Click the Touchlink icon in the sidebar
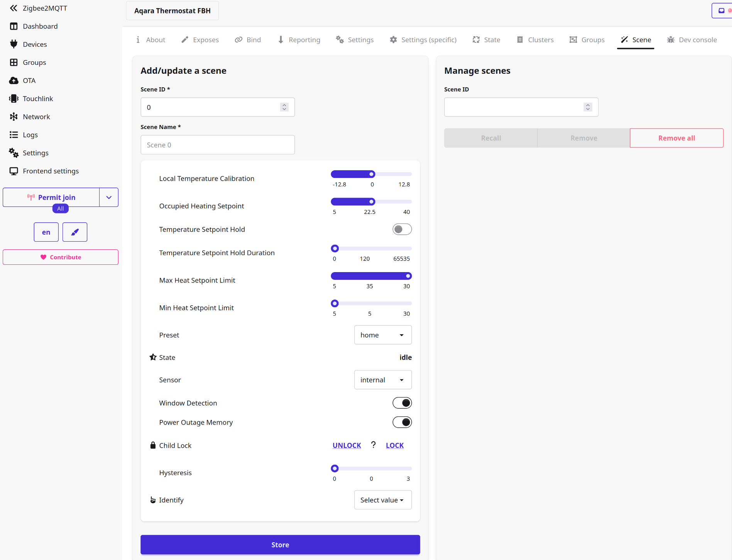The height and width of the screenshot is (560, 732). point(14,99)
